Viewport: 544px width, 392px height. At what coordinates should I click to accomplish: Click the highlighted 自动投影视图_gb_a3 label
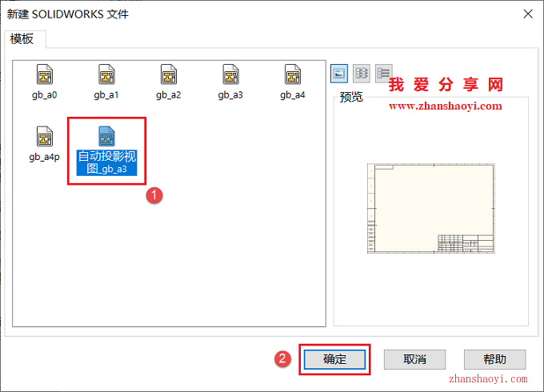pos(107,162)
